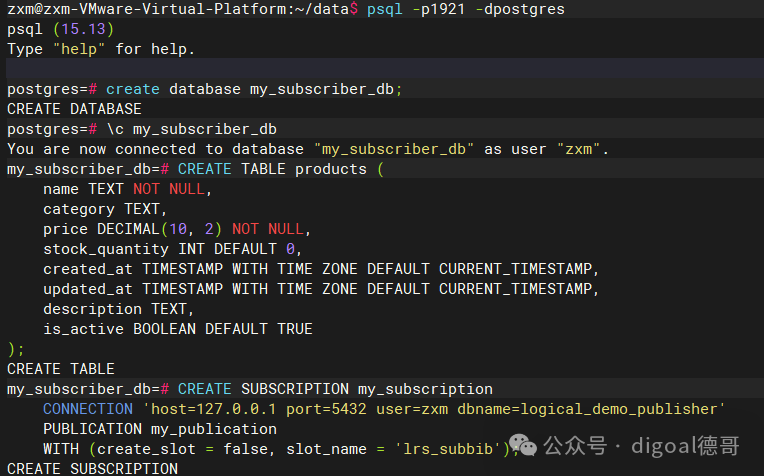Image resolution: width=764 pixels, height=476 pixels.
Task: Click the CONNECTION 'host=127.0.0.1 port=5432' string
Action: coord(384,409)
